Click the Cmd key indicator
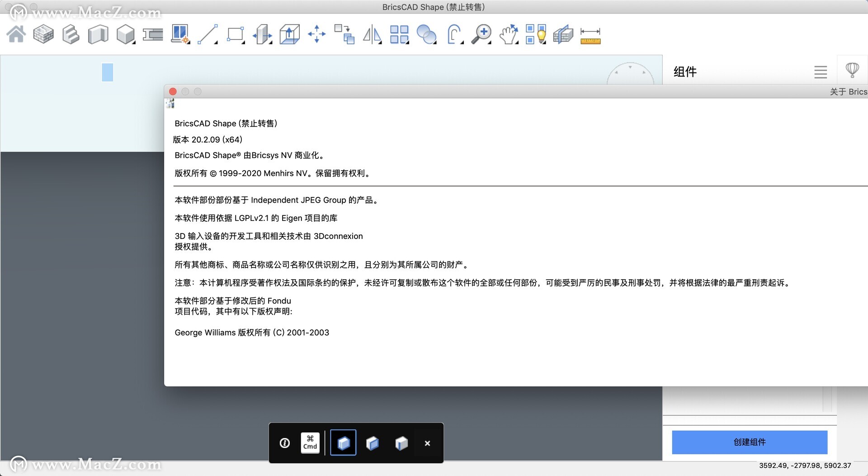The height and width of the screenshot is (476, 868). coord(310,443)
